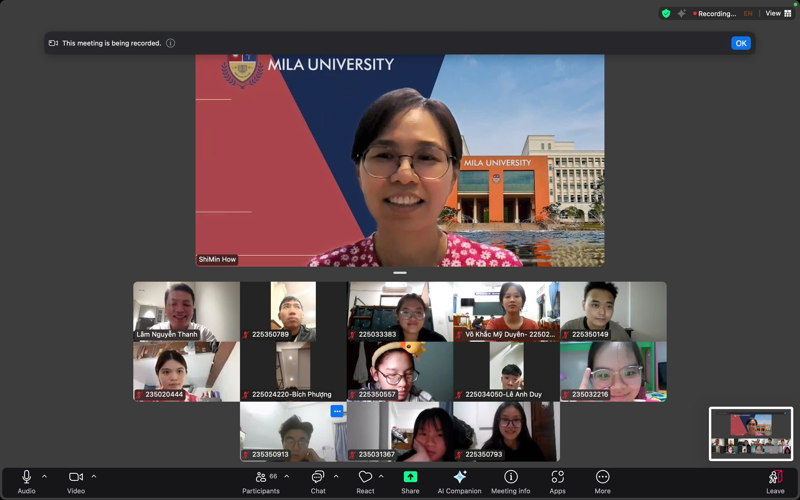Click the recording notice info icon
Screen dimensions: 800x500
tap(170, 43)
